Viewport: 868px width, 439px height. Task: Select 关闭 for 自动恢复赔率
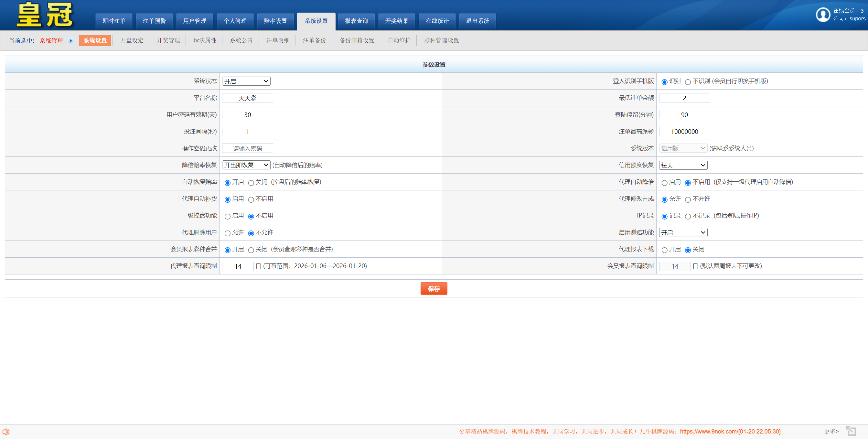(x=251, y=183)
